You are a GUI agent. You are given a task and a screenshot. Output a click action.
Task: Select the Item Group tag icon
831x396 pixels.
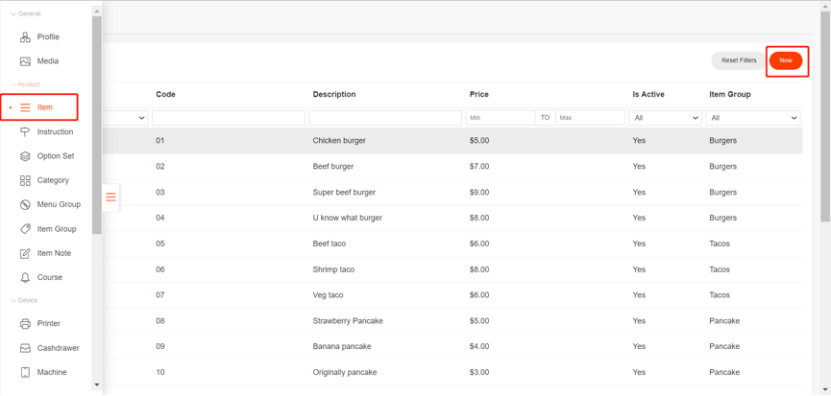pyautogui.click(x=25, y=229)
